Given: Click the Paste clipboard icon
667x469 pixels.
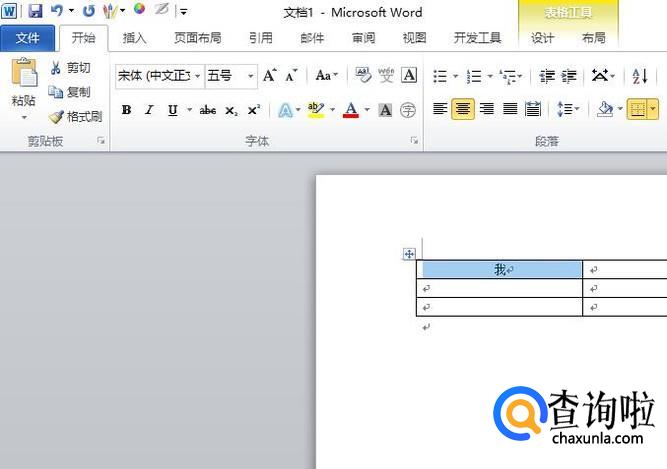Looking at the screenshot, I should pos(24,73).
